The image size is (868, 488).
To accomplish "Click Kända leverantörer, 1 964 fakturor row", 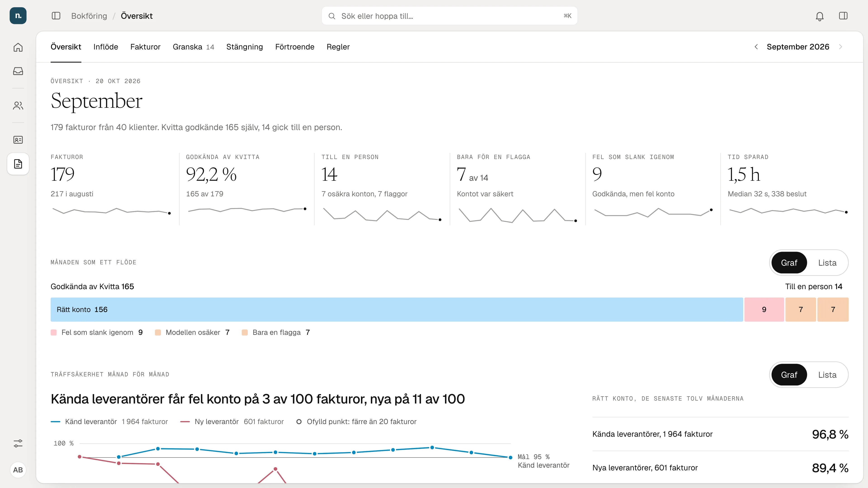I will (x=720, y=434).
